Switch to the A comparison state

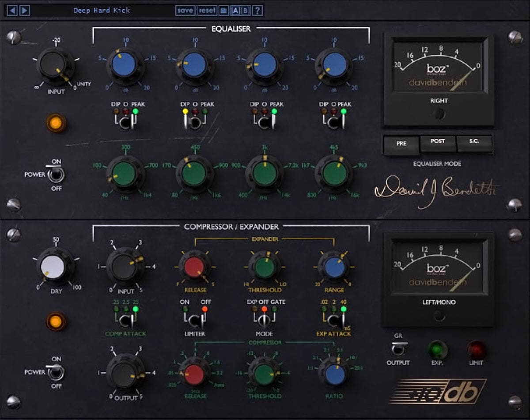(235, 10)
